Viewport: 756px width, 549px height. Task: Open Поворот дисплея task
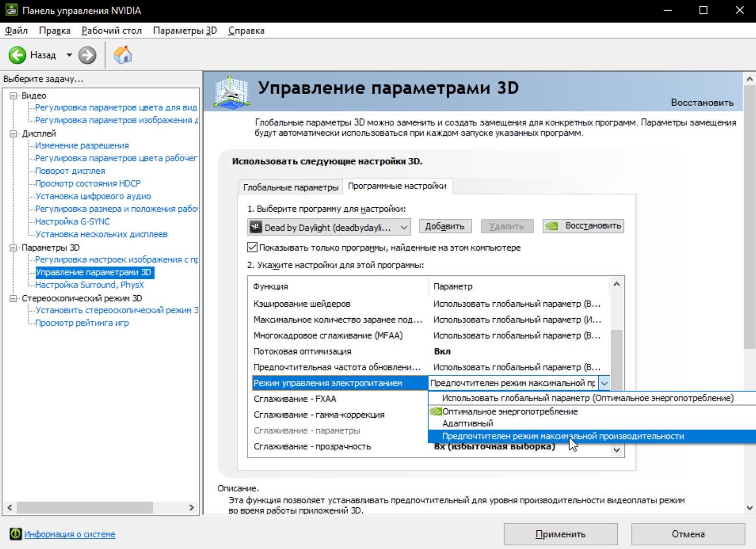point(70,171)
